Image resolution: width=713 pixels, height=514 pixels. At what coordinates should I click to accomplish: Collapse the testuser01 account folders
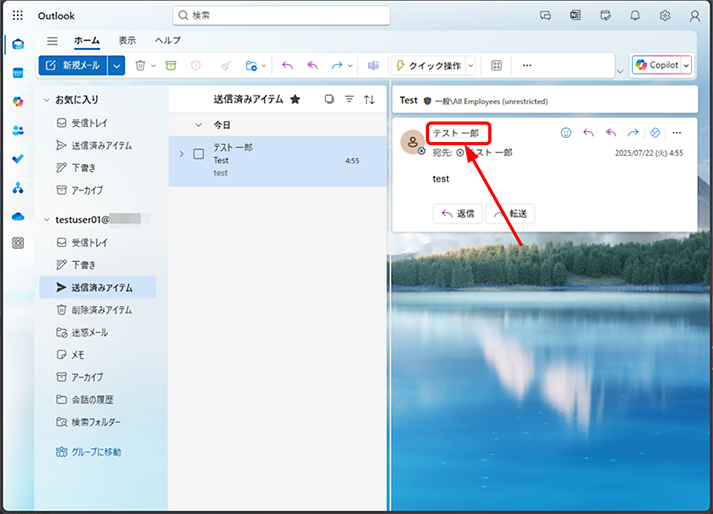[46, 220]
